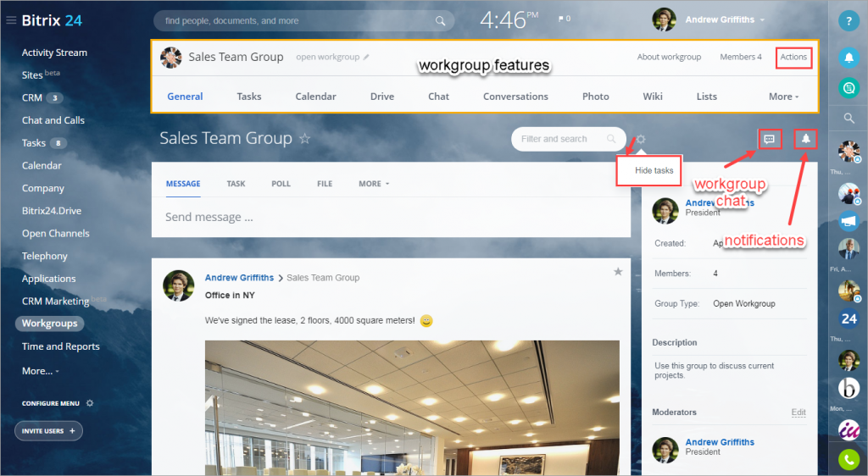Select the FILE composer tab
The image size is (868, 476).
coord(325,184)
